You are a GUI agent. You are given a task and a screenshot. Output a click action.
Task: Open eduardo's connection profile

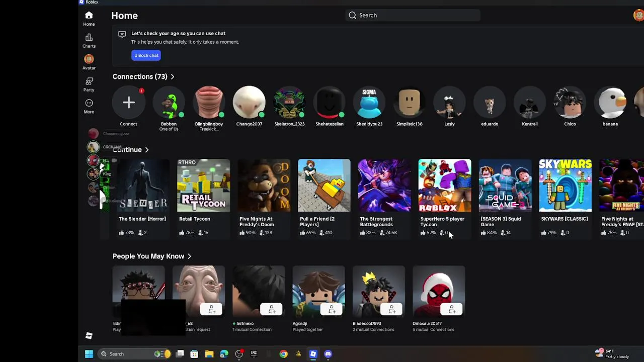tap(490, 103)
